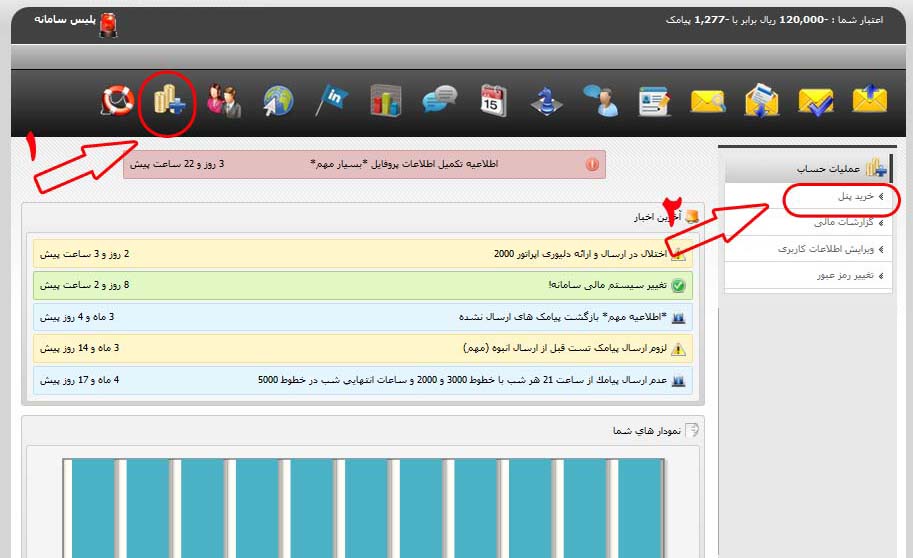Click the icon beside the 5000 lines news

coord(678,381)
